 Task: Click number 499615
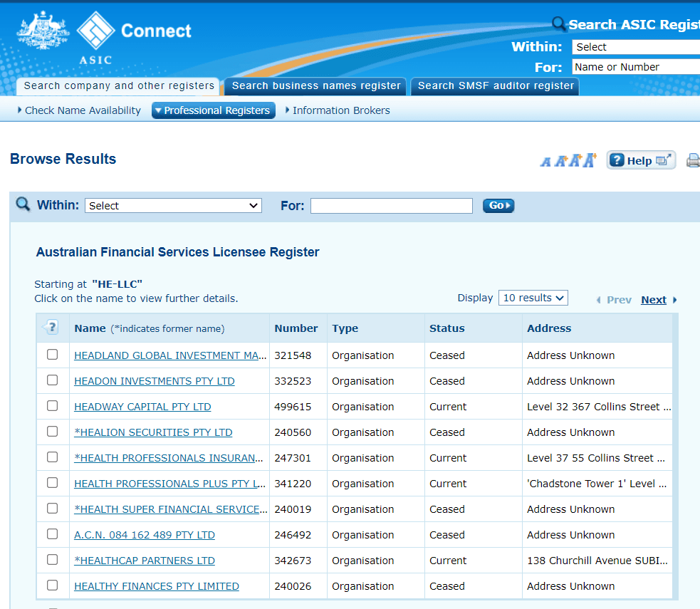[293, 407]
